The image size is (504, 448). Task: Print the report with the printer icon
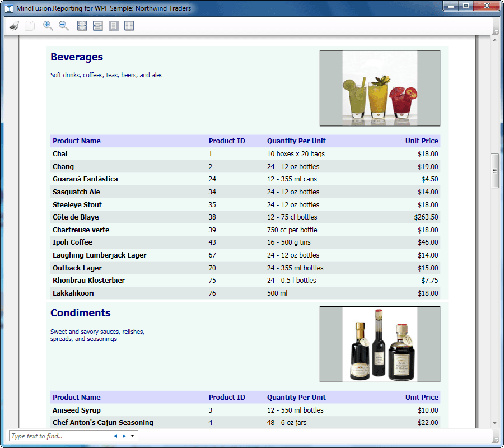14,26
